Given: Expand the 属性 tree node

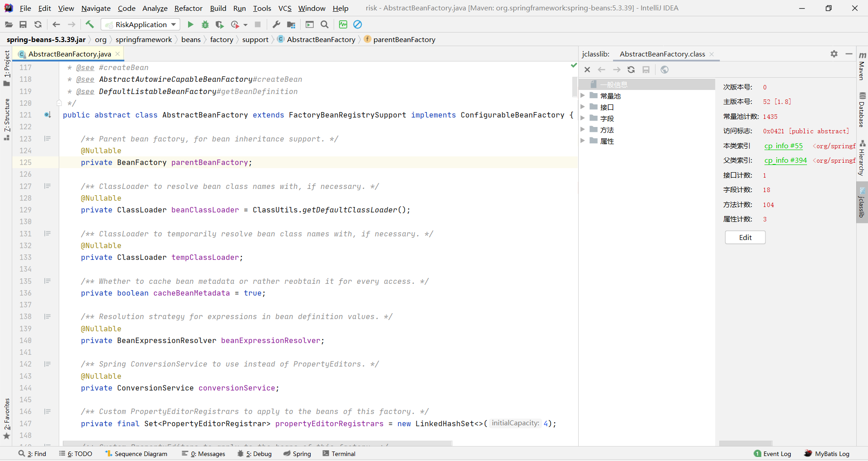Looking at the screenshot, I should click(x=583, y=141).
